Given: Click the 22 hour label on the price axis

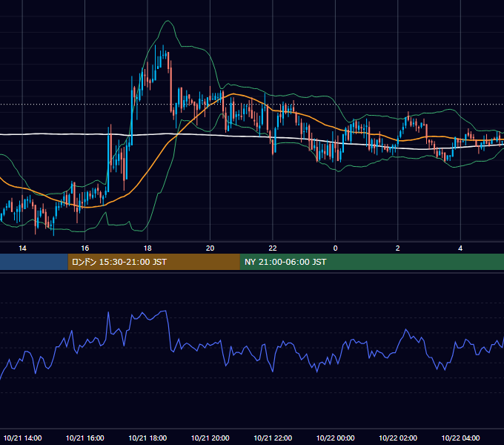Looking at the screenshot, I should 273,248.
